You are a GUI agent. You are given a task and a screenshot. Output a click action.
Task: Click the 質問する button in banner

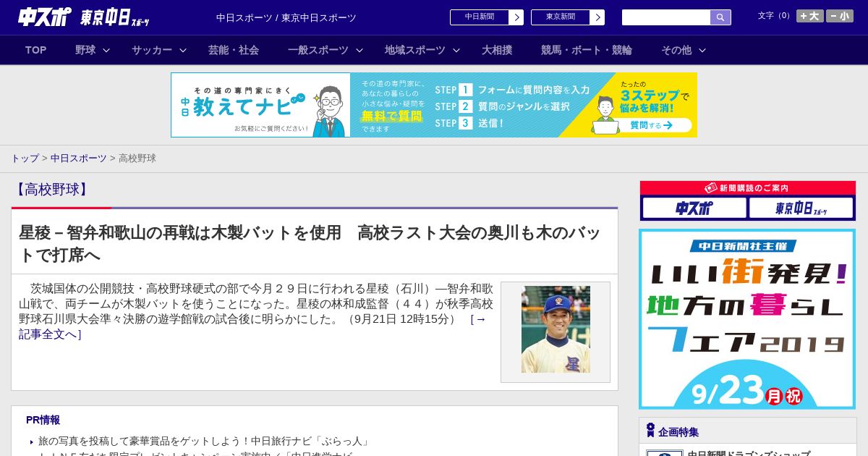coord(651,125)
